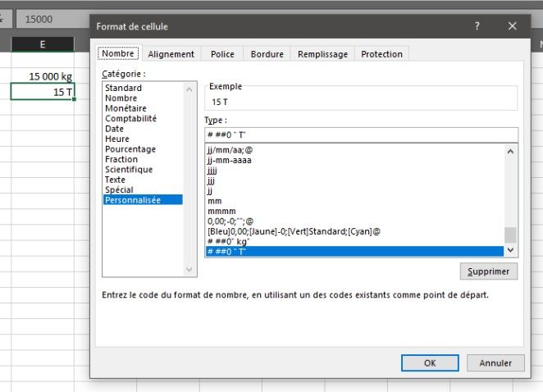543x392 pixels.
Task: Close the Format de cellule dialog
Action: coord(513,26)
